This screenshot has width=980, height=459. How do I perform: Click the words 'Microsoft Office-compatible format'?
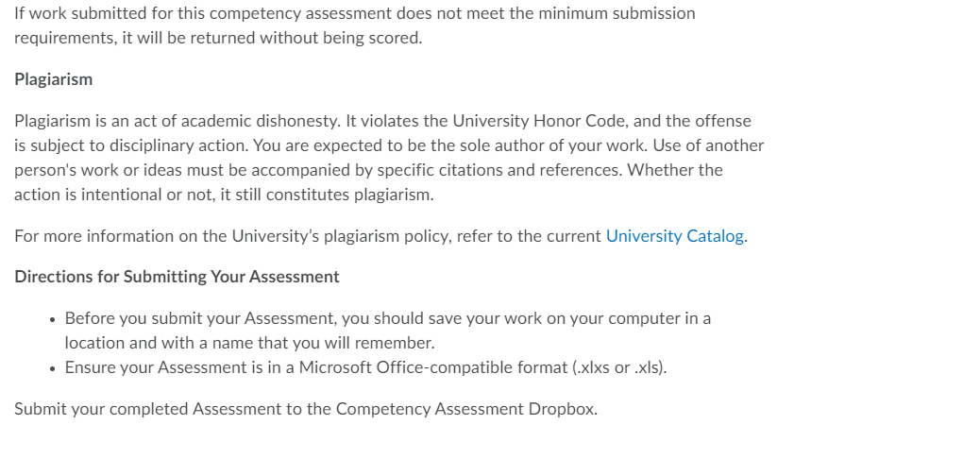pos(433,367)
